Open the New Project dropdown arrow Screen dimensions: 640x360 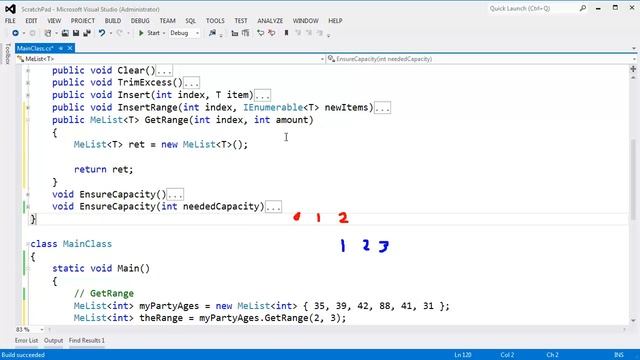[x=56, y=33]
